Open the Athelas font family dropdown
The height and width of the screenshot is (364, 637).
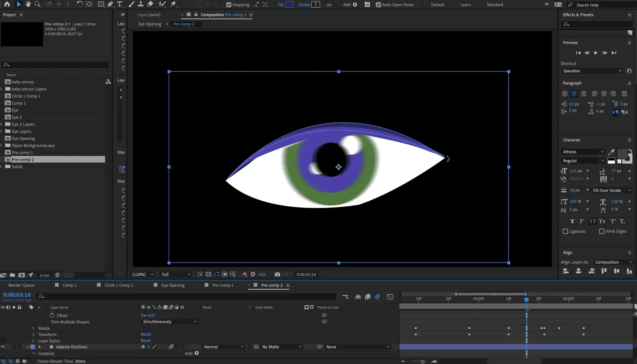pos(583,152)
